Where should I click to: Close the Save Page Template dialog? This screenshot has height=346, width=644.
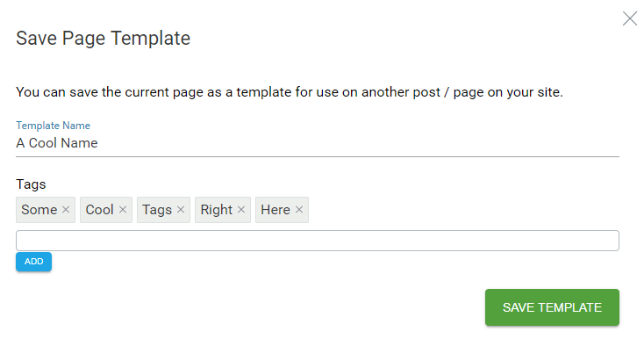coord(630,18)
